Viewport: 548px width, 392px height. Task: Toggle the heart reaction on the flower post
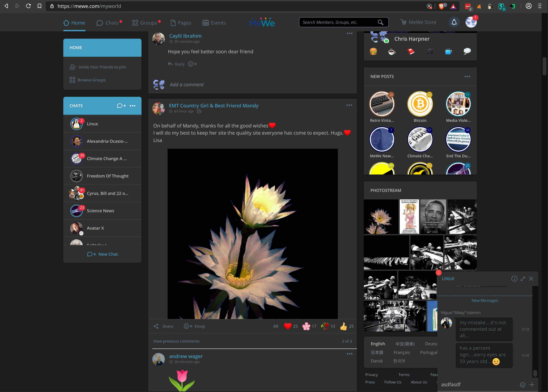coord(288,326)
